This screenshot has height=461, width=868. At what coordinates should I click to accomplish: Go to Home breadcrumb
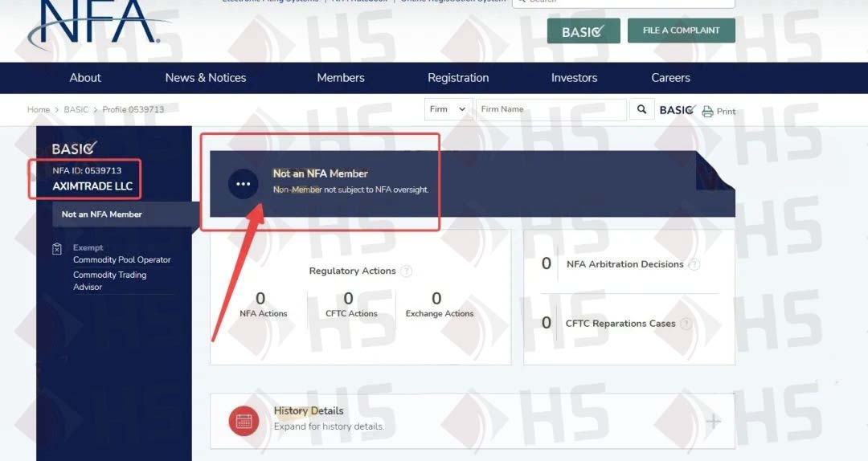click(x=39, y=109)
